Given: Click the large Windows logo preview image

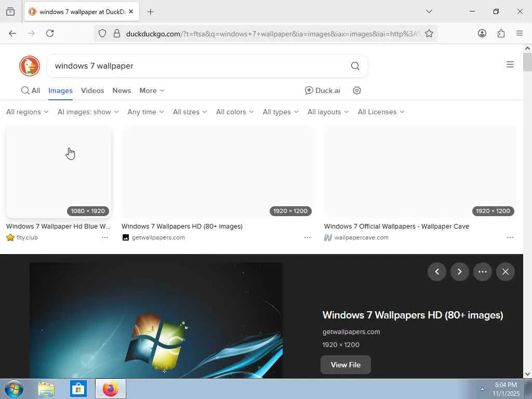Looking at the screenshot, I should 156,320.
